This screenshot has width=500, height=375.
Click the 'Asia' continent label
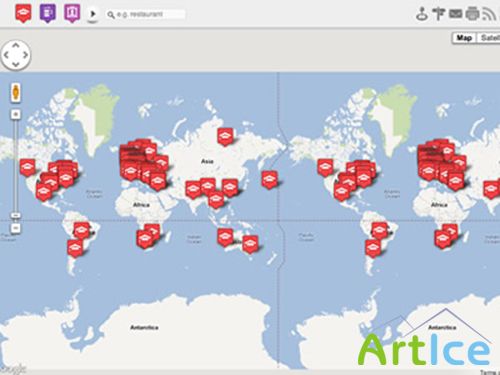click(x=207, y=161)
